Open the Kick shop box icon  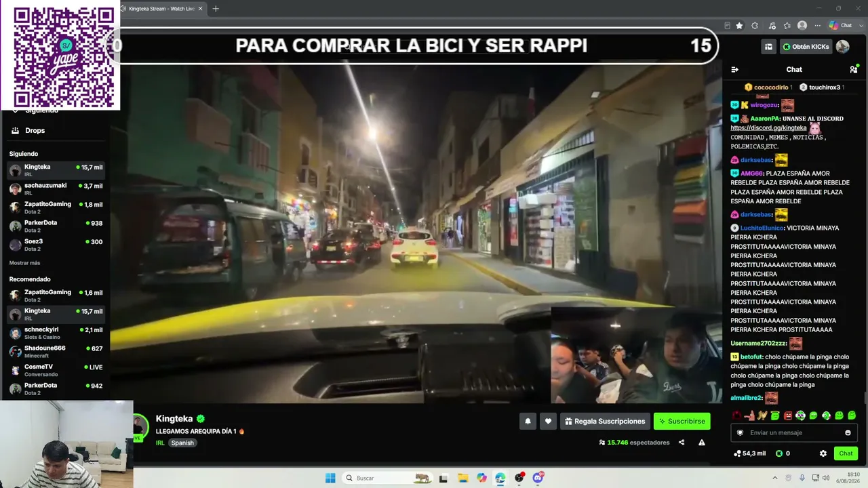coord(768,47)
